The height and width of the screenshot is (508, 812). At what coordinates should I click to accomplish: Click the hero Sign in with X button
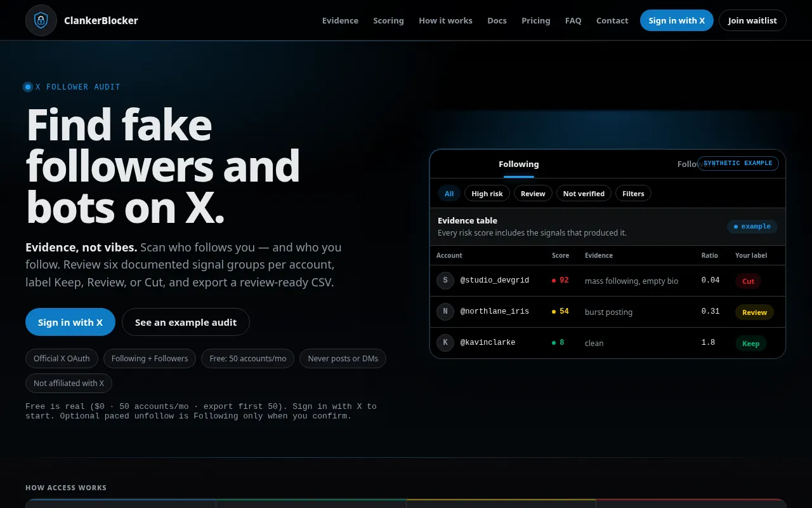(x=70, y=322)
